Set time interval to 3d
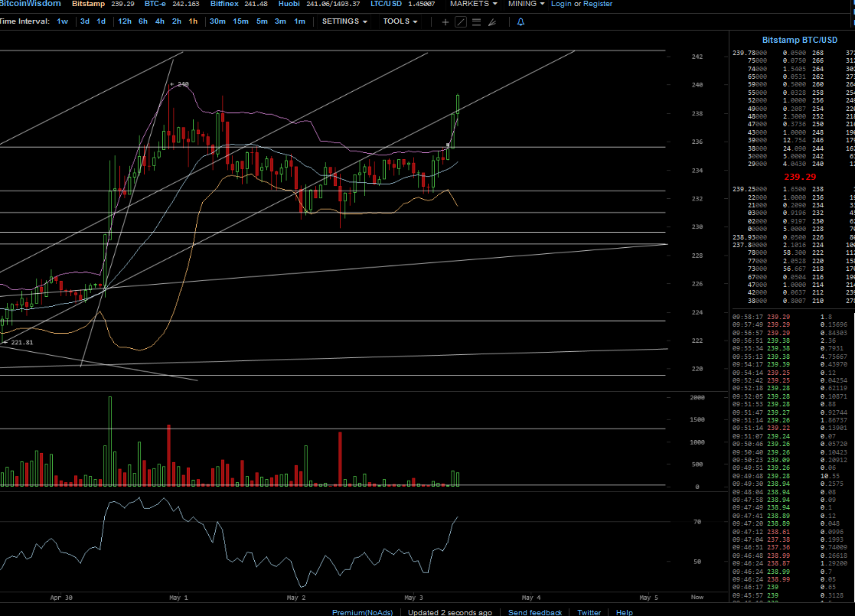The image size is (855, 616). (x=84, y=21)
